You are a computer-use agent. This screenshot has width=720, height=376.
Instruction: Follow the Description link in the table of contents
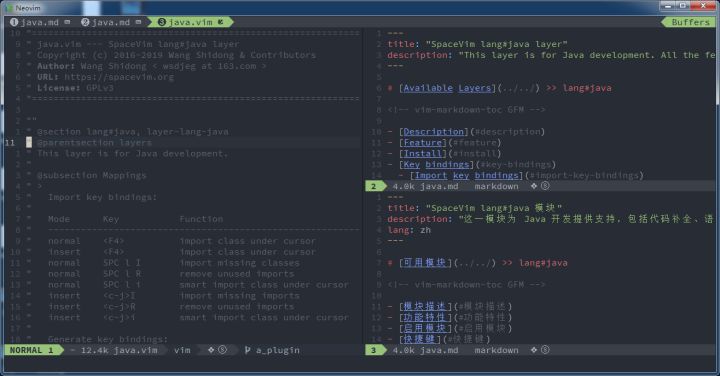click(x=433, y=132)
